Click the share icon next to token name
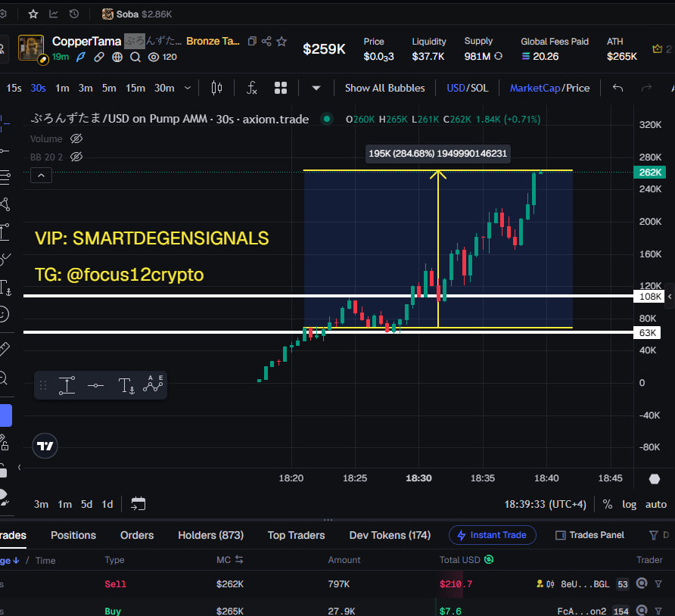The width and height of the screenshot is (675, 616). 266,42
